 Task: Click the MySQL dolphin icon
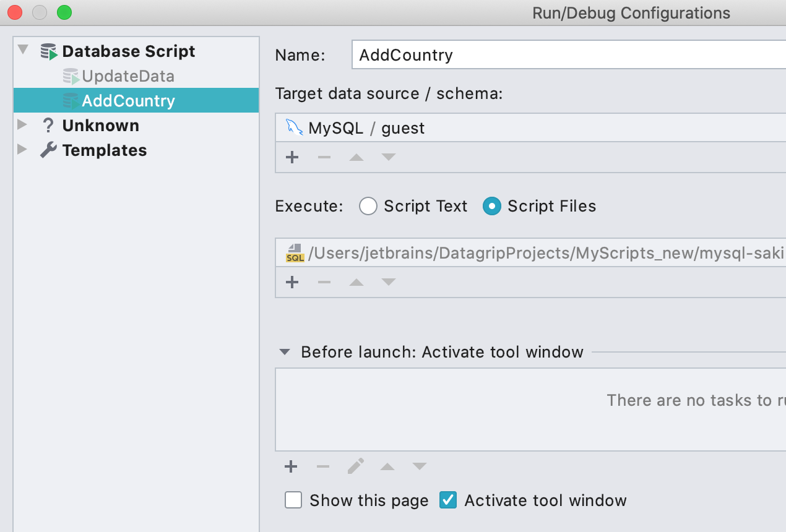click(294, 127)
